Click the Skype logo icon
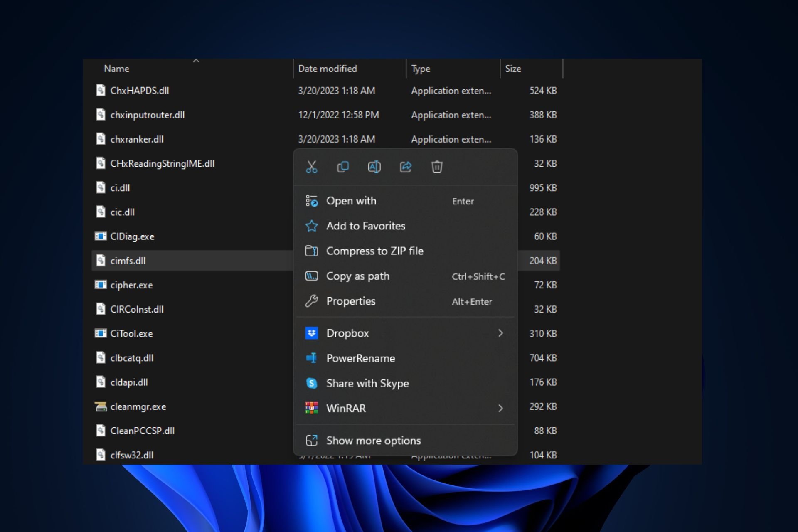The width and height of the screenshot is (798, 532). coord(312,383)
